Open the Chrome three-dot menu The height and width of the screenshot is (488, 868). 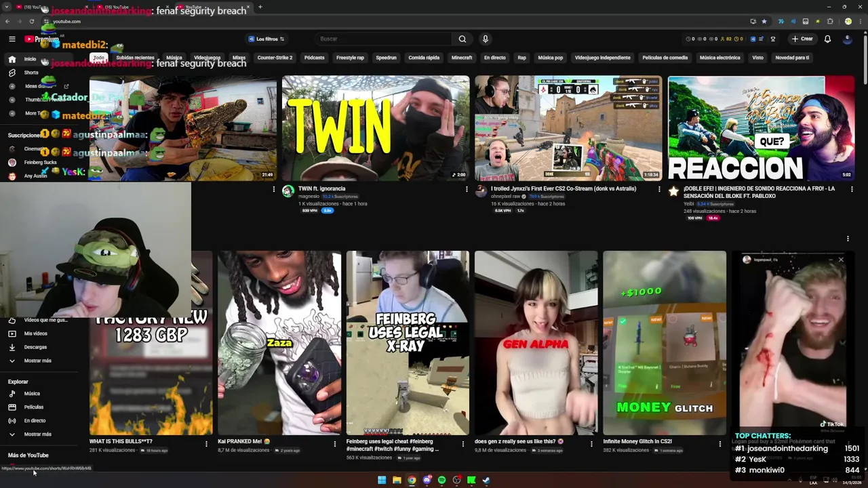coord(859,21)
